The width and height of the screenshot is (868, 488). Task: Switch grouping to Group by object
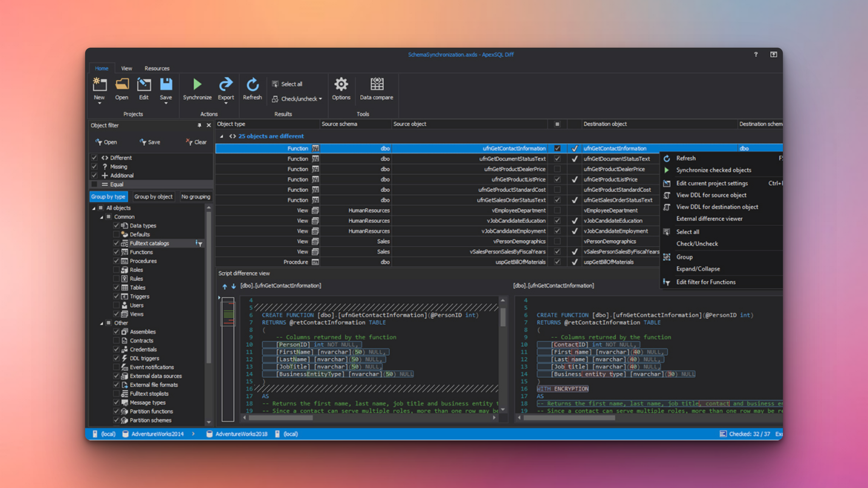point(153,196)
